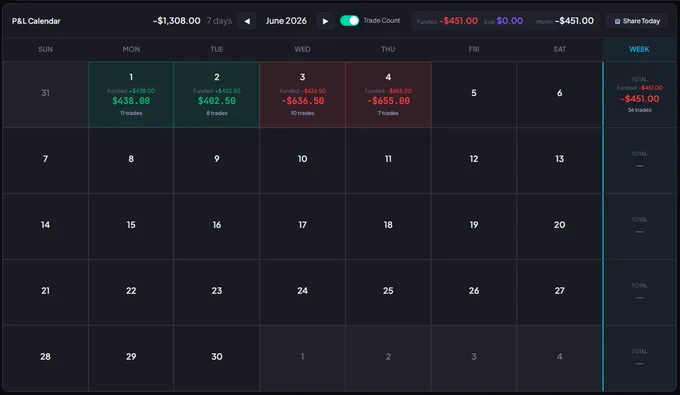Select day 16 in the calendar
The image size is (680, 395).
[217, 225]
